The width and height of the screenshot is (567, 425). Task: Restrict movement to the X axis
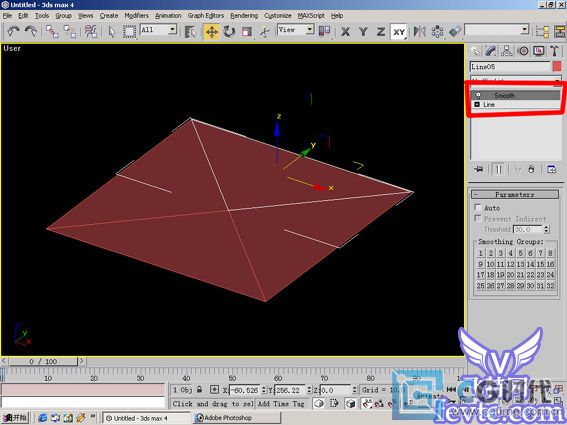pos(345,32)
